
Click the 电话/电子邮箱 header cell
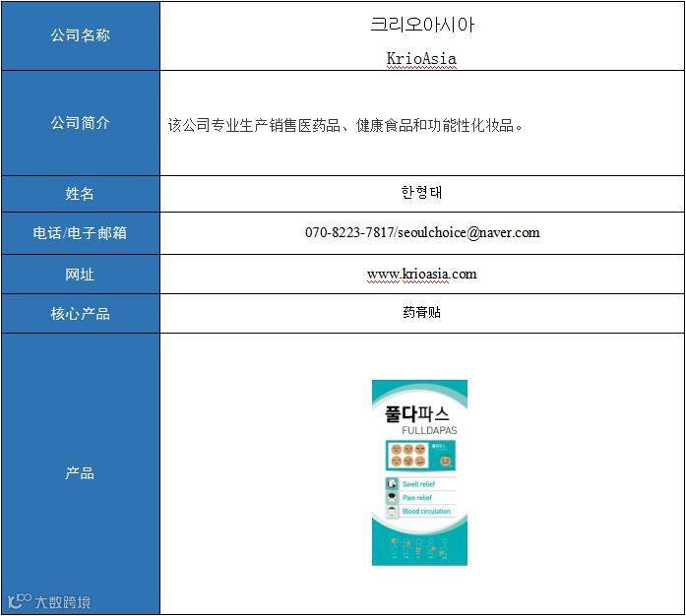(81, 233)
